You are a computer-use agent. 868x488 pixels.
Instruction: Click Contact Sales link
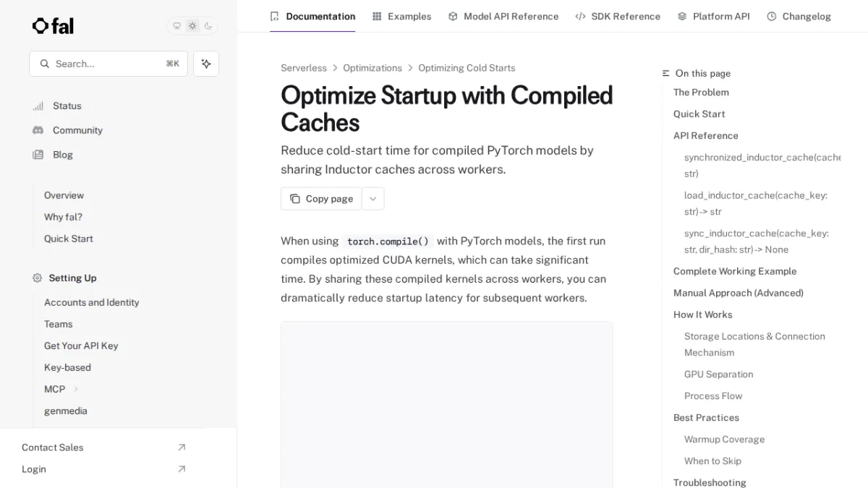click(52, 448)
